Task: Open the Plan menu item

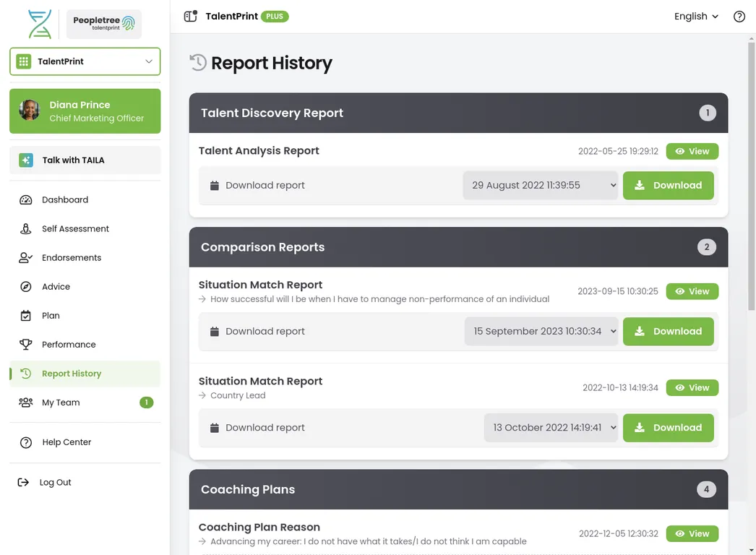Action: click(x=85, y=315)
